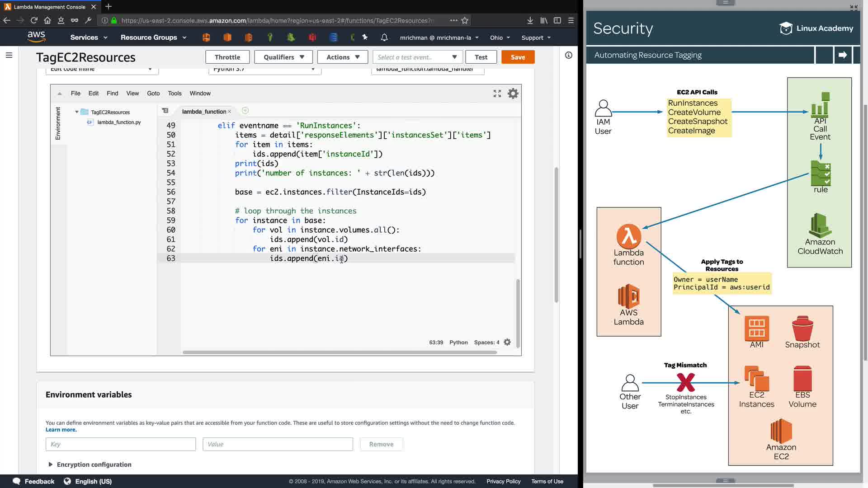Collapse the TagEC2Resources folder tree

(77, 112)
